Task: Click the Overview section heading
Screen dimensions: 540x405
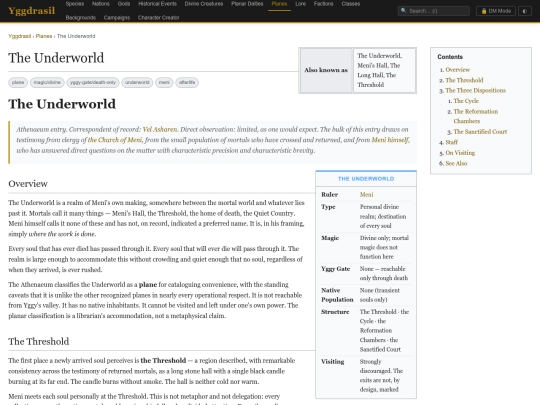Action: point(28,184)
